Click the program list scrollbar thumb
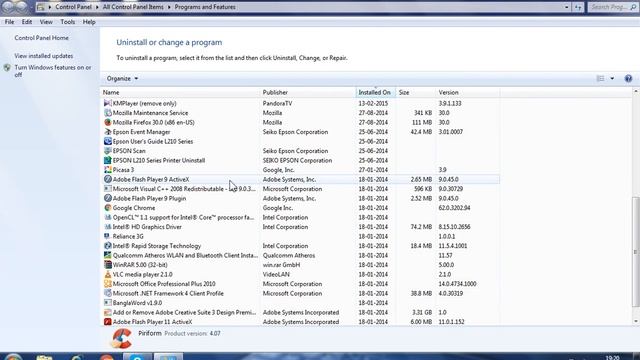Viewport: 640px width, 360px height. coord(636,251)
